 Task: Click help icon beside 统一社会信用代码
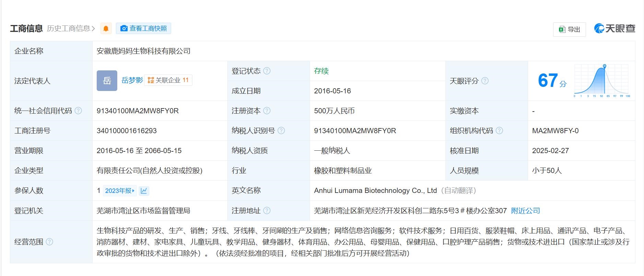pos(78,111)
